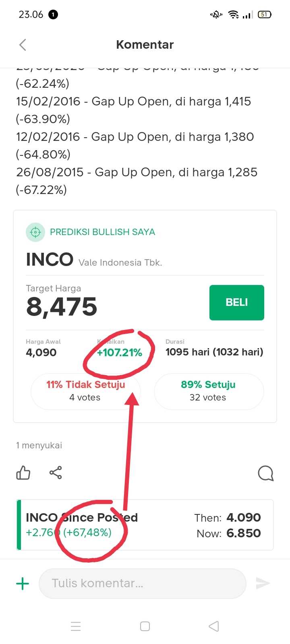Vote "Setuju" on the prediction
The image size is (290, 644).
pos(209,391)
